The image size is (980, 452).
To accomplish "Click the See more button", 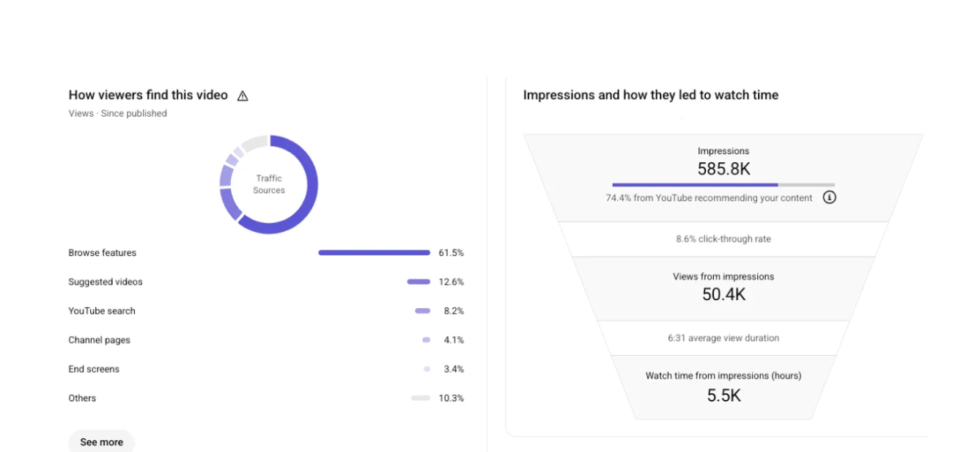I will 102,442.
